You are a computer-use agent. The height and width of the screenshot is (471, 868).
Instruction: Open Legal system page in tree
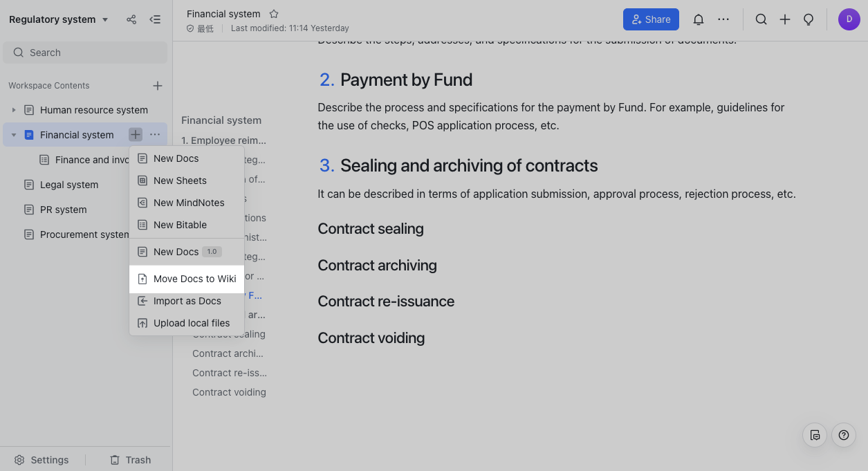[69, 185]
